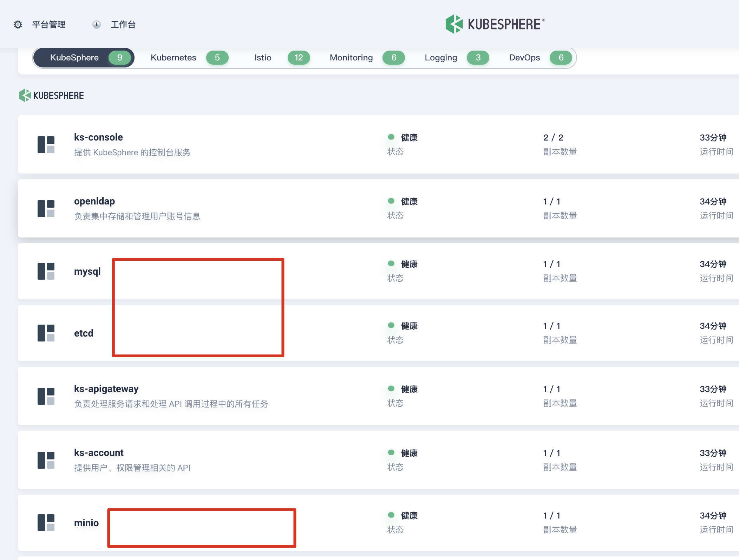The height and width of the screenshot is (560, 739).
Task: Open the ks-apigateway component name
Action: tap(106, 389)
